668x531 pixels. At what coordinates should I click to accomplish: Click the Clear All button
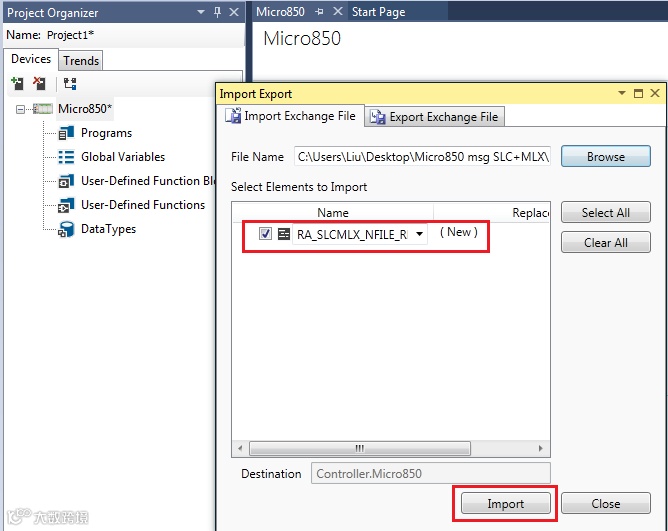605,242
